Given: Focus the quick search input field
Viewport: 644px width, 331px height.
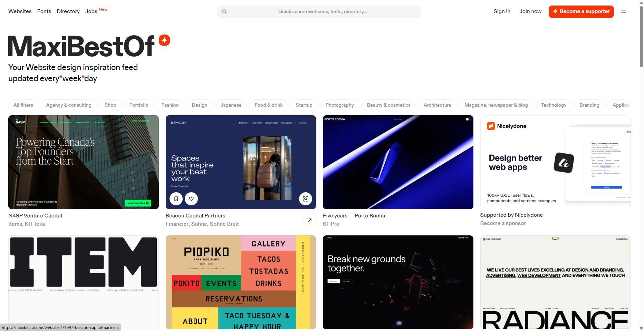Looking at the screenshot, I should click(319, 12).
